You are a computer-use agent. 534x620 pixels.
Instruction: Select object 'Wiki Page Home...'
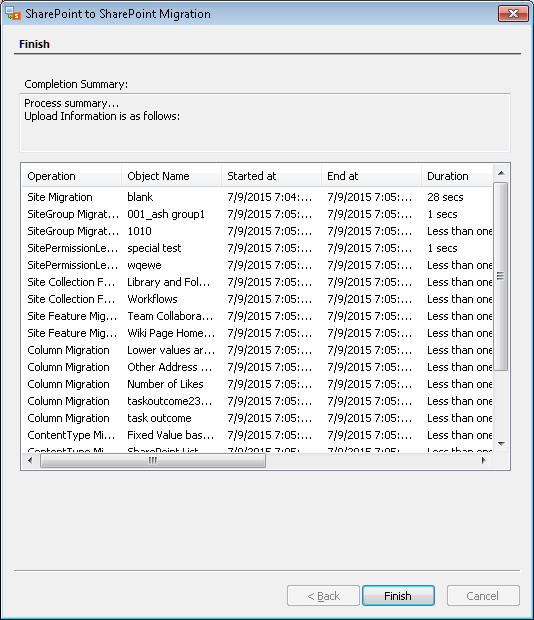pos(171,333)
